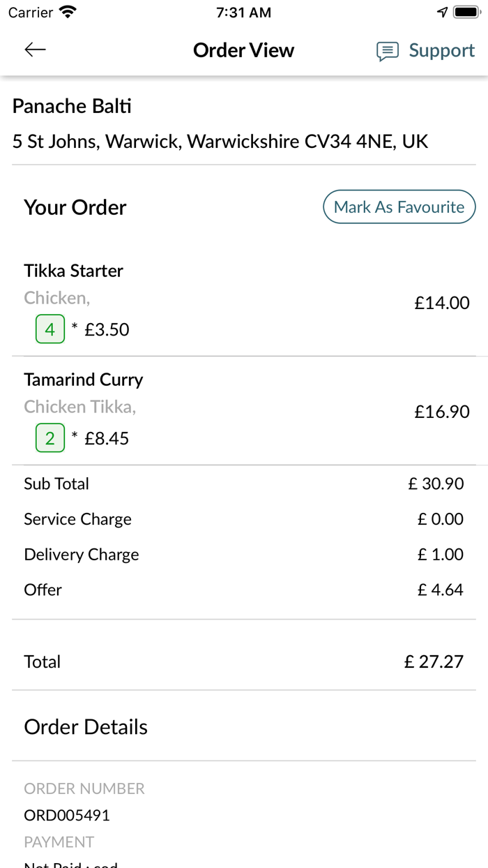This screenshot has width=488, height=868.
Task: Tap the Support chat bubble icon
Action: (x=388, y=51)
